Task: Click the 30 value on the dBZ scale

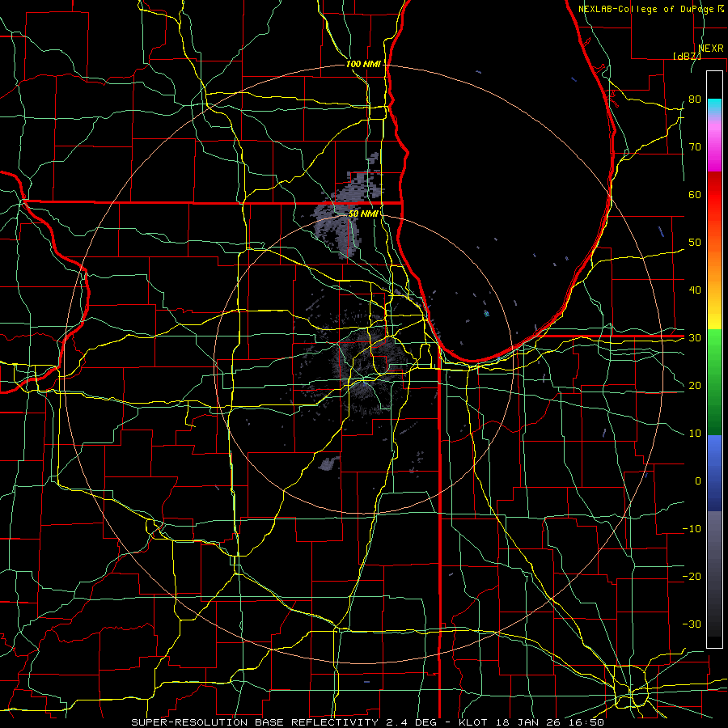Action: 695,337
